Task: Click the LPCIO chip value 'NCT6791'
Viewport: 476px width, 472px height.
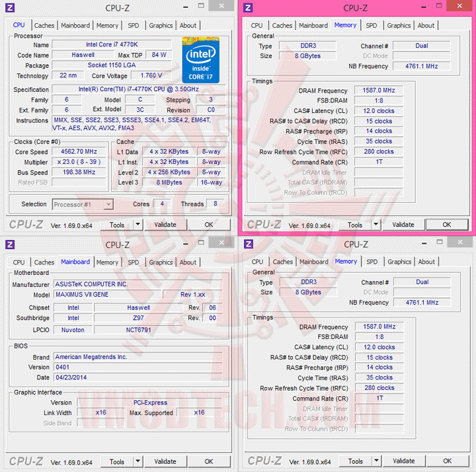Action: [x=138, y=330]
